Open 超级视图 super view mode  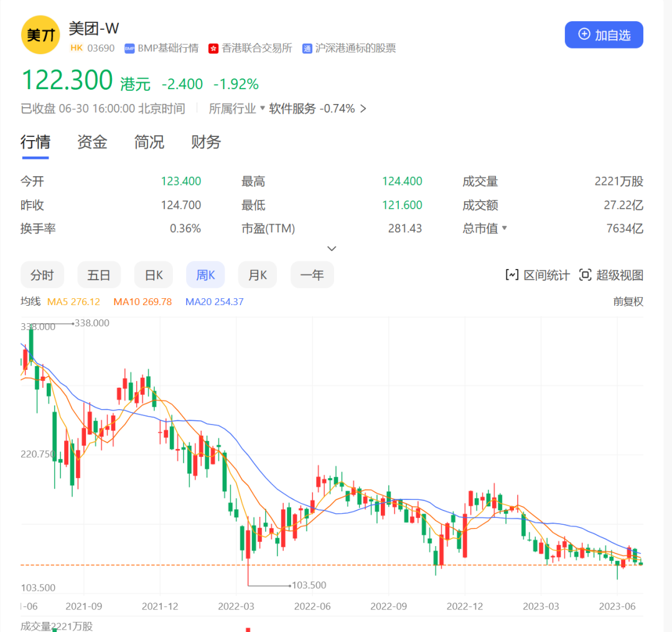click(x=611, y=275)
